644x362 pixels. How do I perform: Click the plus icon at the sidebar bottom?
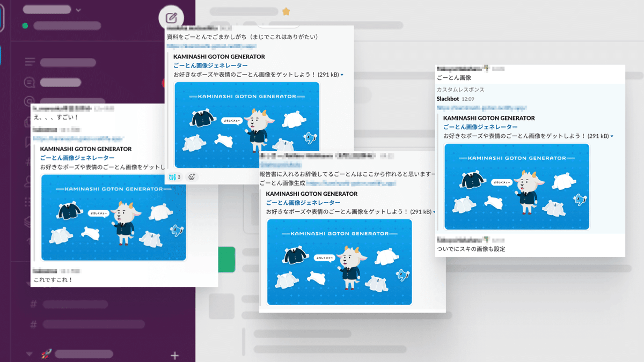pyautogui.click(x=174, y=355)
